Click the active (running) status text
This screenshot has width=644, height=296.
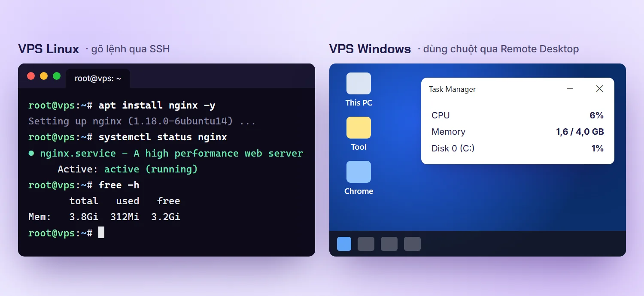[151, 169]
